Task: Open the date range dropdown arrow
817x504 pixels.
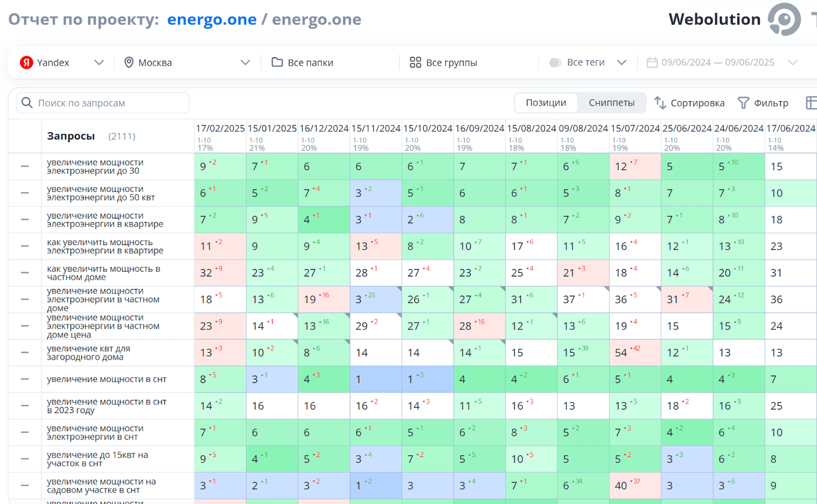Action: (x=793, y=63)
